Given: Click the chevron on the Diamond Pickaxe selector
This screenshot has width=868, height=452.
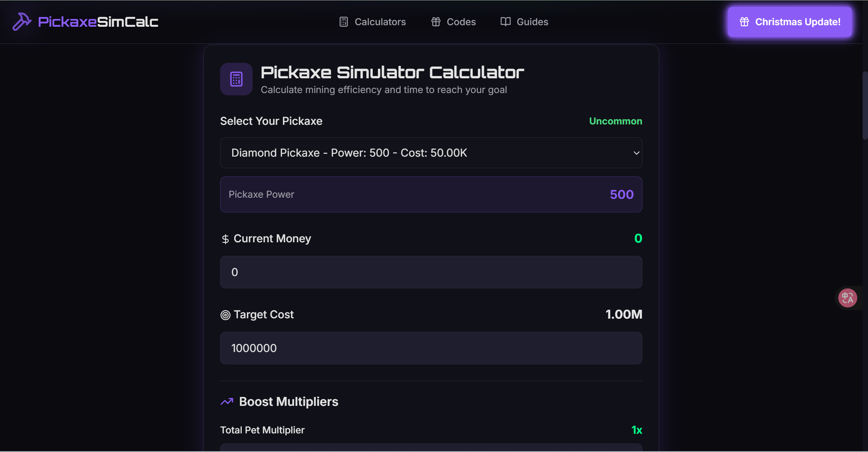Looking at the screenshot, I should click(636, 152).
